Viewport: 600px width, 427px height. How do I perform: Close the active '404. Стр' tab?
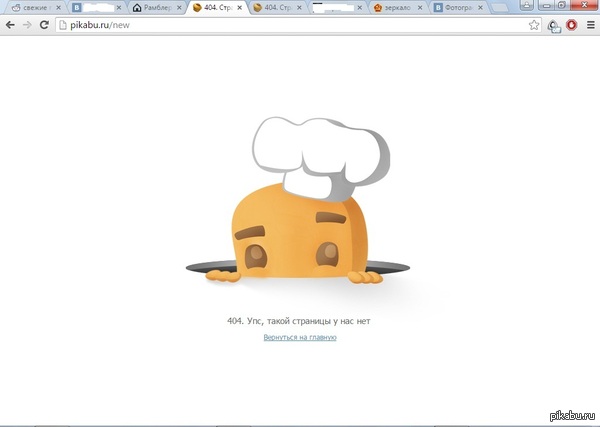(x=240, y=8)
